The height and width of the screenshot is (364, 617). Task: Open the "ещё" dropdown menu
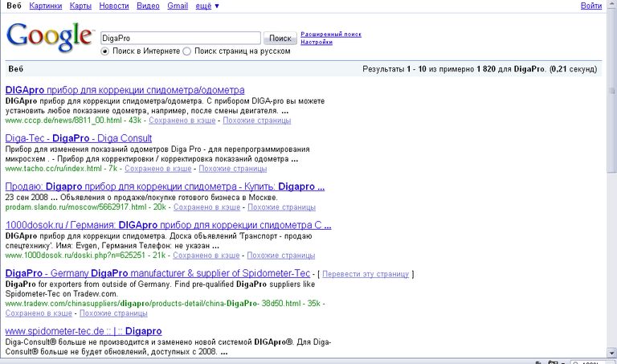[207, 6]
